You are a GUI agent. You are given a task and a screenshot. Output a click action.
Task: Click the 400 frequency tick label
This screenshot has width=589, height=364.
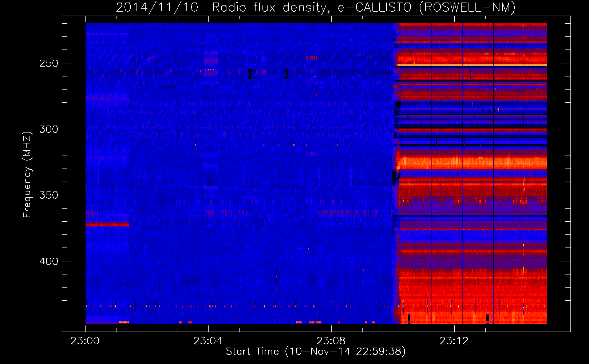tap(48, 261)
